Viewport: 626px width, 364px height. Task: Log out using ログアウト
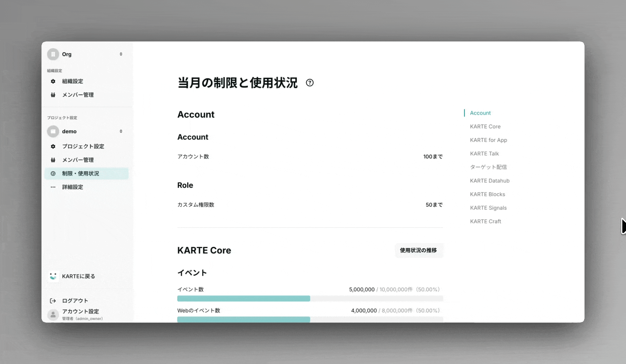pos(75,301)
